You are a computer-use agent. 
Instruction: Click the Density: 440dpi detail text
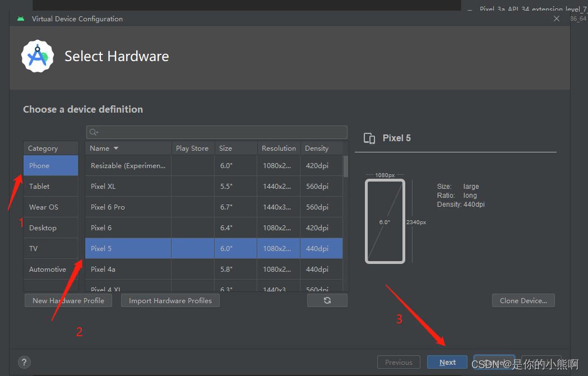click(x=461, y=205)
